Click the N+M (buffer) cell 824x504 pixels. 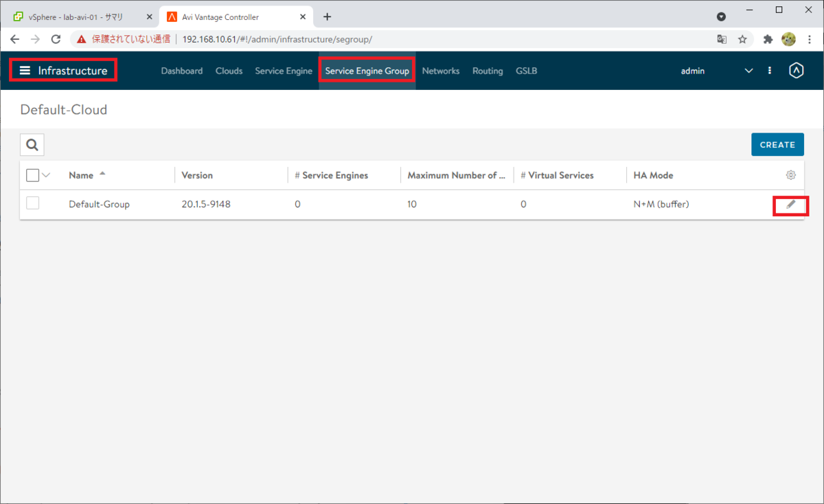661,204
